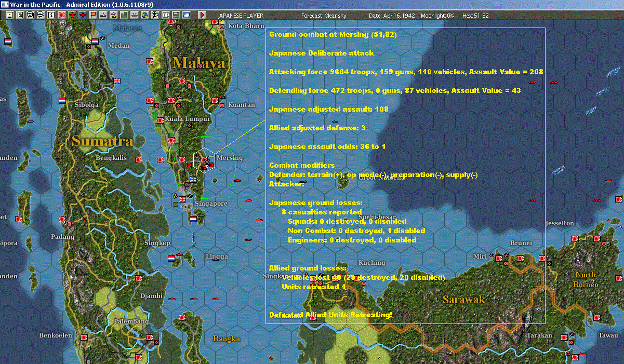Viewport: 624px width, 364px height.
Task: Click the Kuching city label
Action: 372,262
